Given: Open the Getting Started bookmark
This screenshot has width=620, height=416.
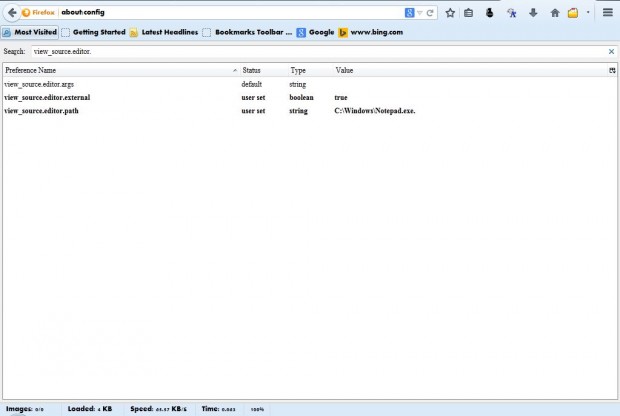Looking at the screenshot, I should click(94, 32).
